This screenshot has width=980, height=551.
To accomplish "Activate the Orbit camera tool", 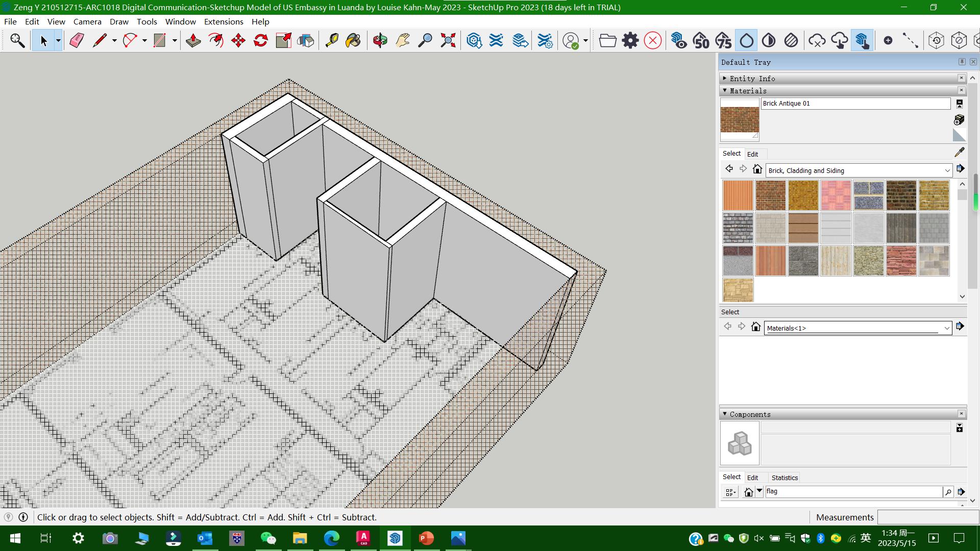I will point(380,40).
